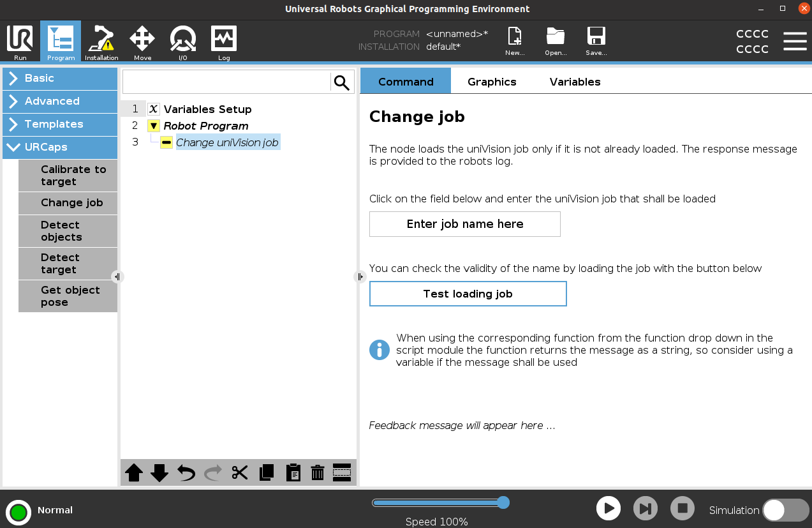Expand the Basic section
The width and height of the screenshot is (812, 528).
click(x=60, y=78)
